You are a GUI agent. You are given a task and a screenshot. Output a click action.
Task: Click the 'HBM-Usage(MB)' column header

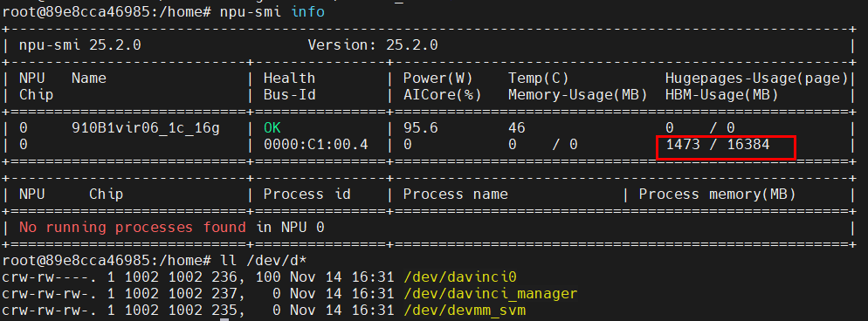click(722, 94)
